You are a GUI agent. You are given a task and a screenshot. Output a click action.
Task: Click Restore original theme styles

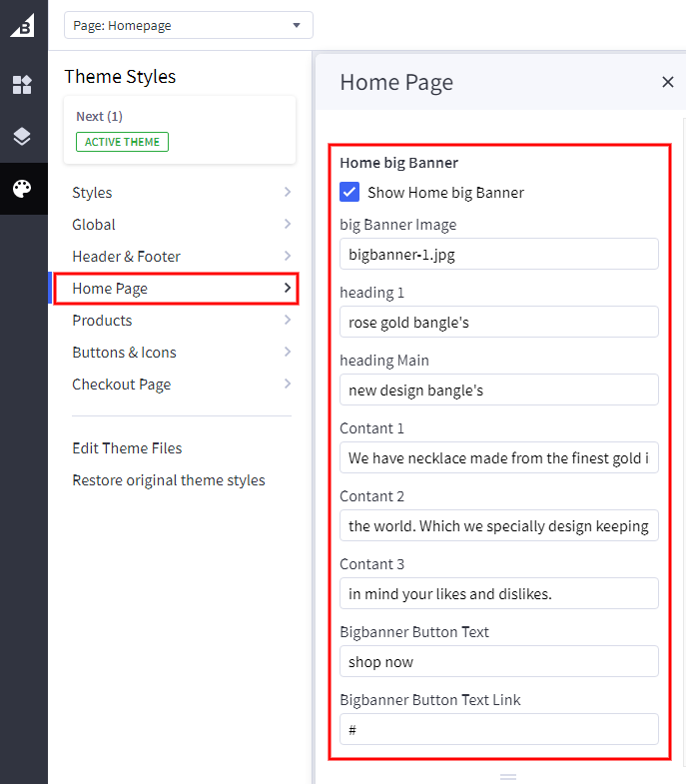(169, 480)
